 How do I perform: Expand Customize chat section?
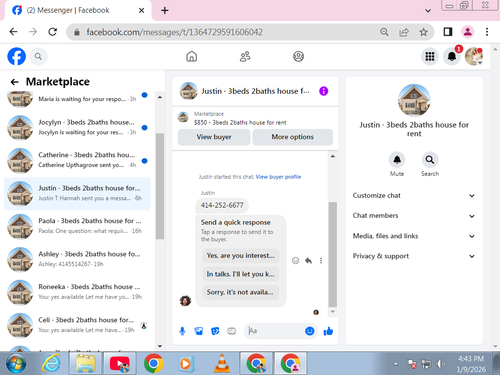tap(414, 196)
